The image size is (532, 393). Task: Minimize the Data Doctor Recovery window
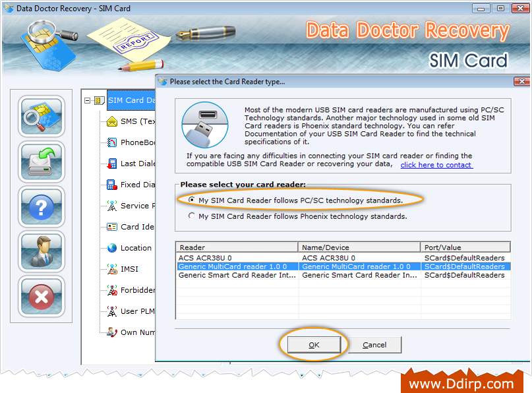481,8
